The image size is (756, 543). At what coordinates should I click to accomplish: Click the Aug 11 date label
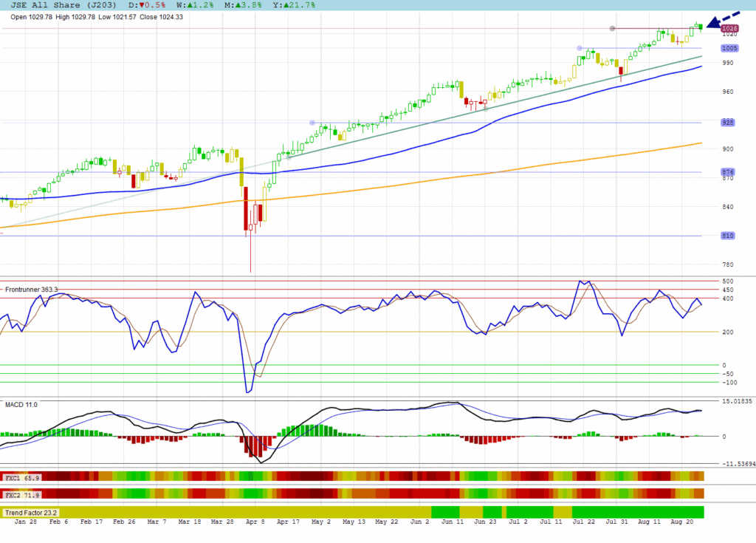tap(650, 522)
